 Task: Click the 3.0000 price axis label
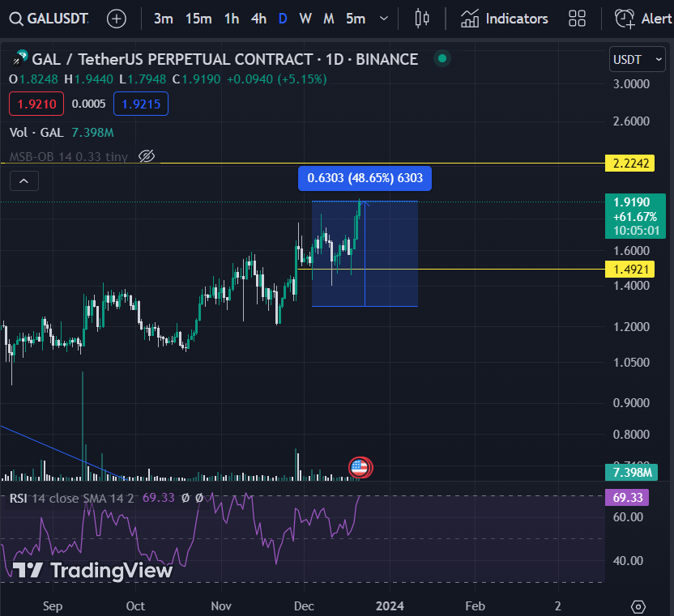[631, 84]
